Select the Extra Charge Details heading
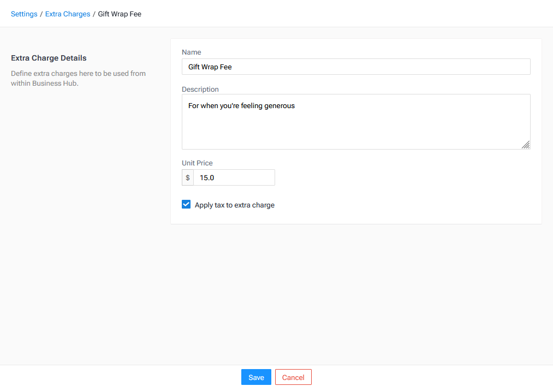 click(49, 58)
